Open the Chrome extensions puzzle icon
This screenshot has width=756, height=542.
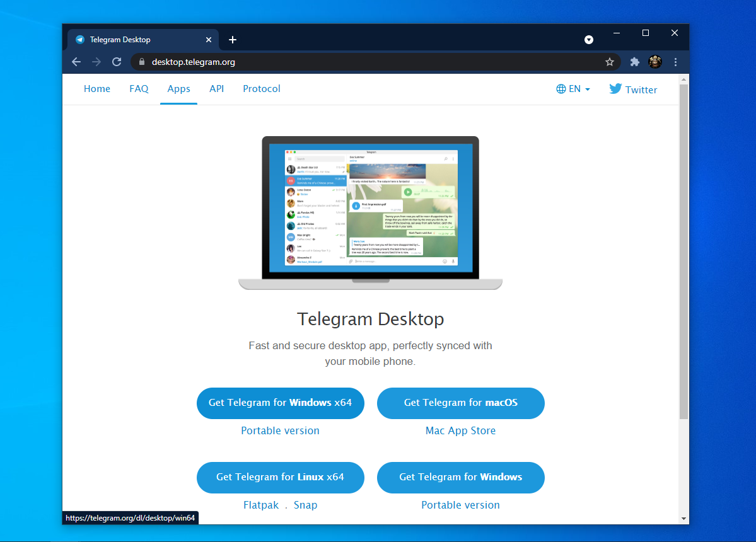click(634, 62)
